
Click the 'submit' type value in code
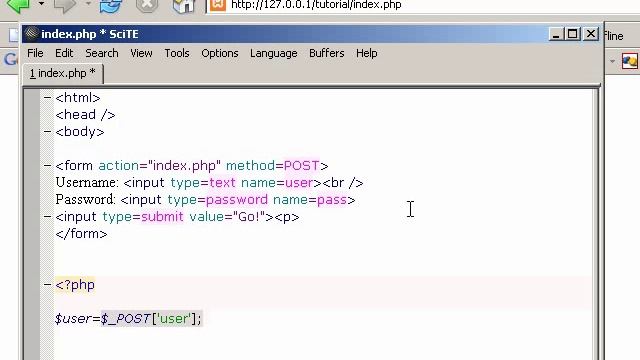point(162,217)
